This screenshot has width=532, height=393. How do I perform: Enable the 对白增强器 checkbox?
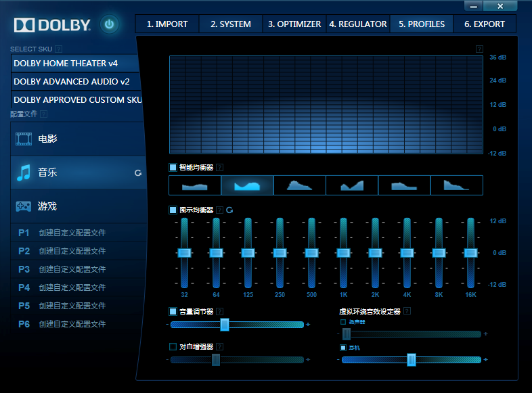tap(173, 346)
